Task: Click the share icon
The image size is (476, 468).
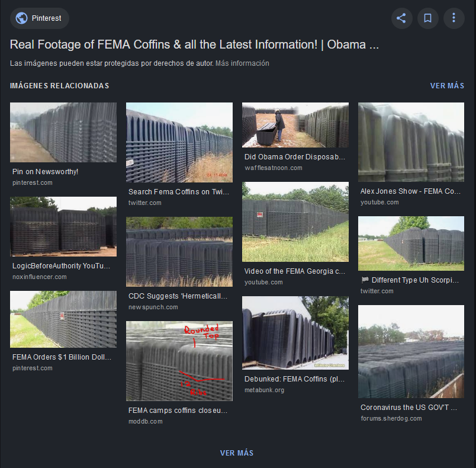Action: (x=401, y=18)
